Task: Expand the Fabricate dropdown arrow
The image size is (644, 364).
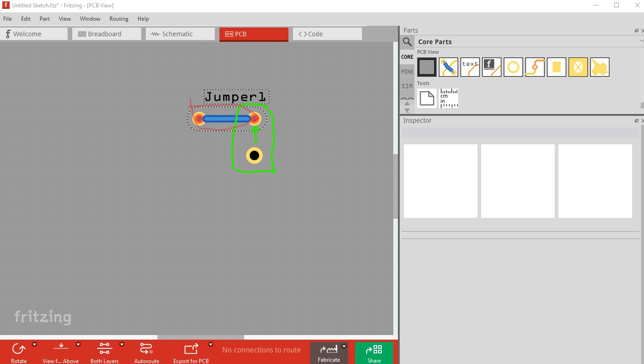Action: click(x=344, y=347)
